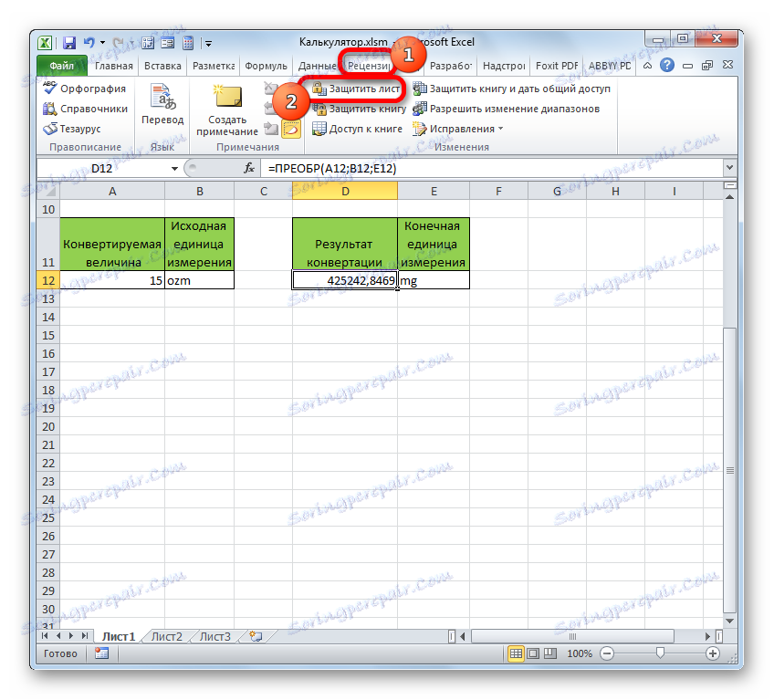Open Доступ к книге sharing
Viewport: 774px width, 700px height.
tap(358, 129)
